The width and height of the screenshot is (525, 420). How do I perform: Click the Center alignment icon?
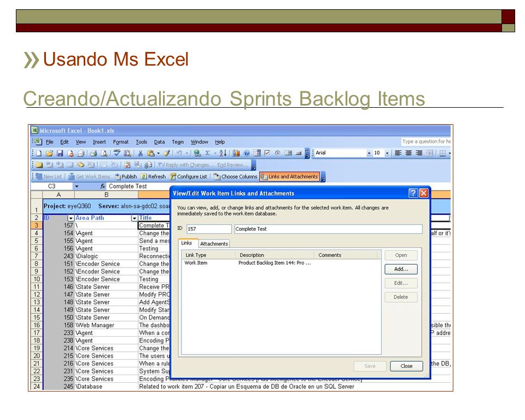click(x=409, y=153)
